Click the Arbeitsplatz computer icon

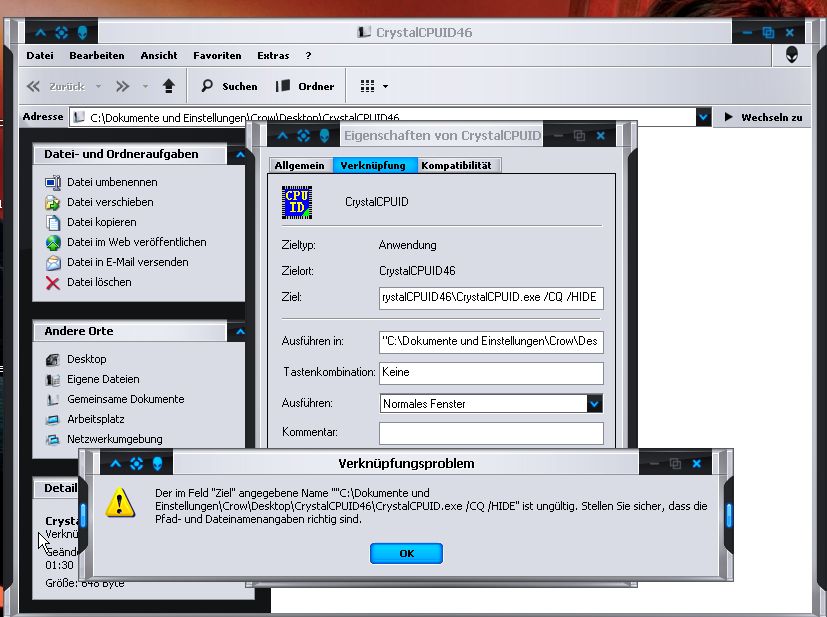coord(53,419)
